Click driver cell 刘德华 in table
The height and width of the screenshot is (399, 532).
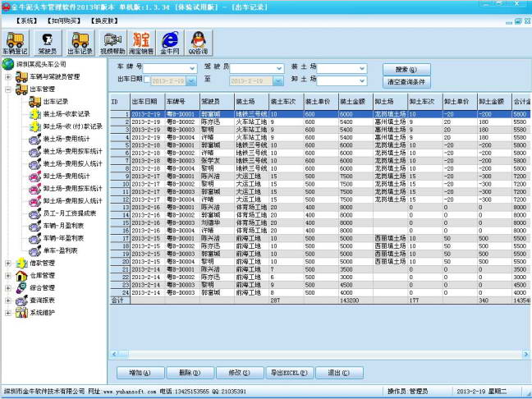coord(217,223)
